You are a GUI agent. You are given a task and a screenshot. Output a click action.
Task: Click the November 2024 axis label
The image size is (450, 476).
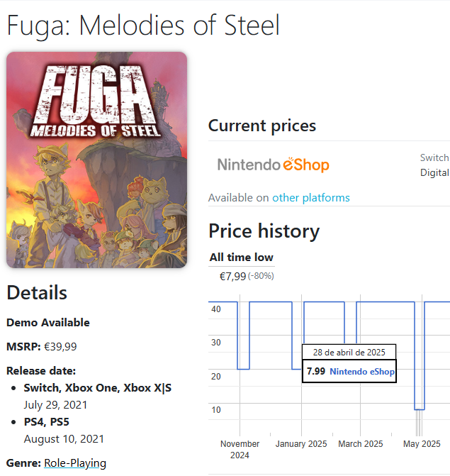coord(240,450)
